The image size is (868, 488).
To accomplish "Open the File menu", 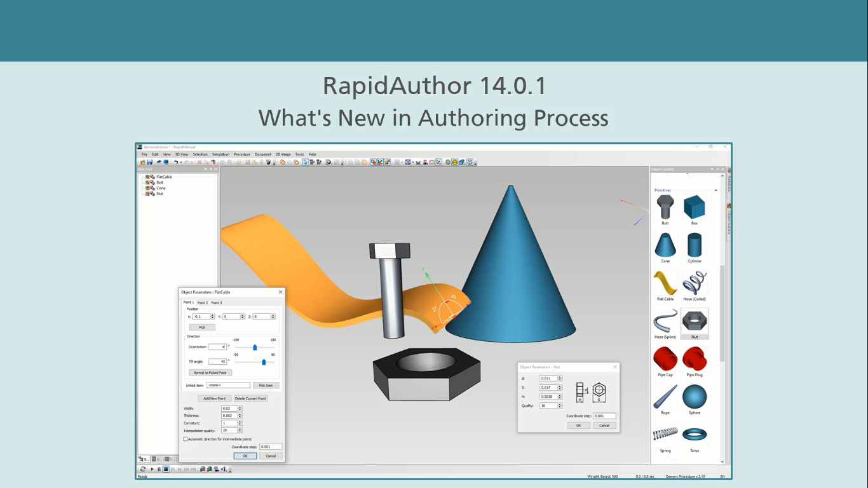I will 144,154.
